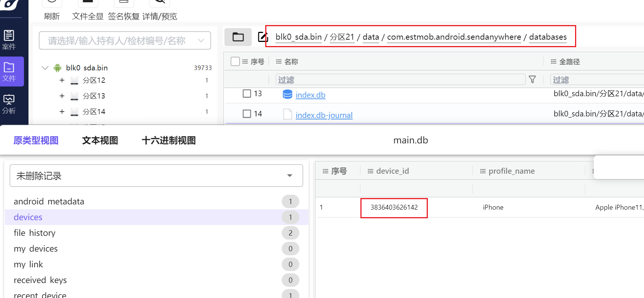Switch to the 文本视图 tab
This screenshot has width=644, height=298.
(100, 140)
